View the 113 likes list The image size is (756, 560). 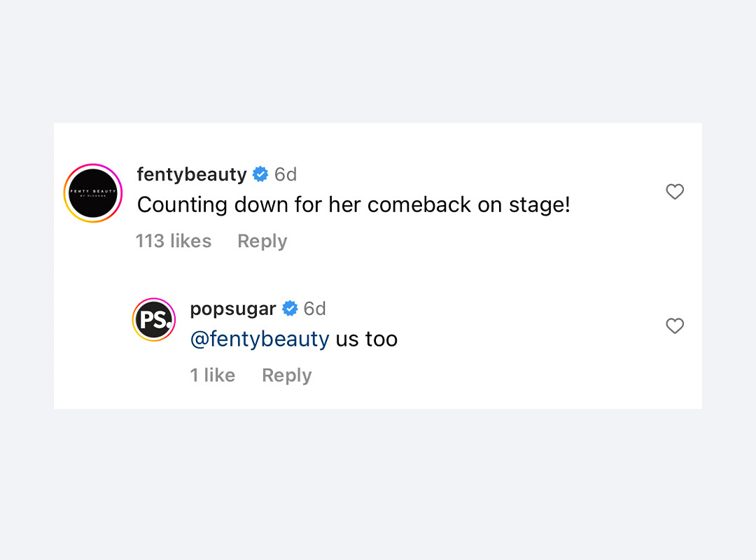[174, 241]
